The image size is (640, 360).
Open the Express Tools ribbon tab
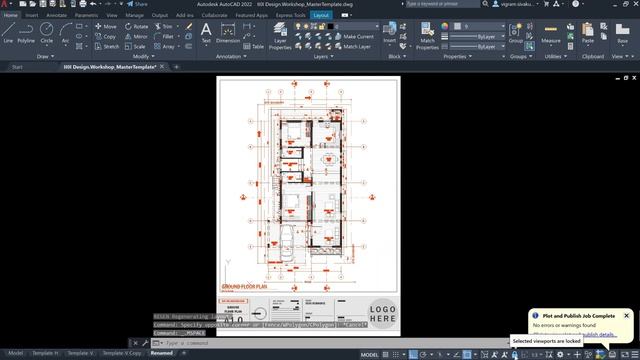coord(290,15)
